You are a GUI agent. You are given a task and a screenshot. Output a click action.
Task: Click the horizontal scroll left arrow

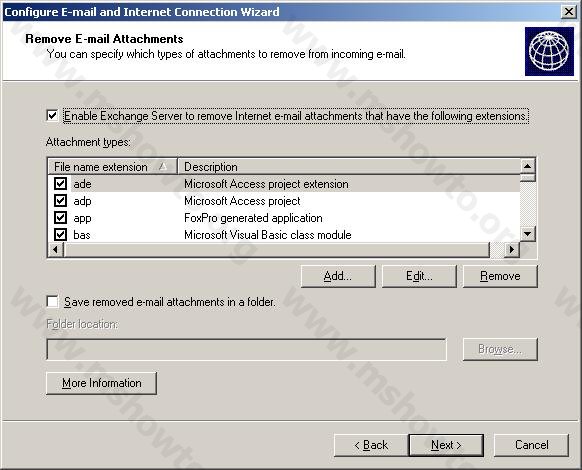pos(56,249)
